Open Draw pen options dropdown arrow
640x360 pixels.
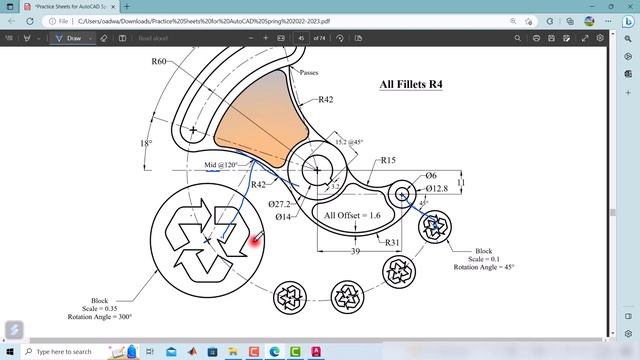tap(90, 38)
